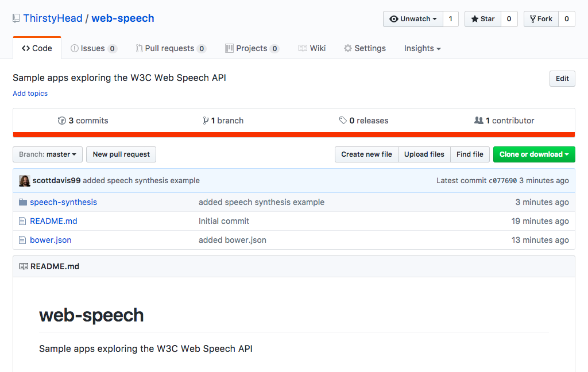Open the added bower.json commit link
This screenshot has width=588, height=372.
[x=233, y=240]
